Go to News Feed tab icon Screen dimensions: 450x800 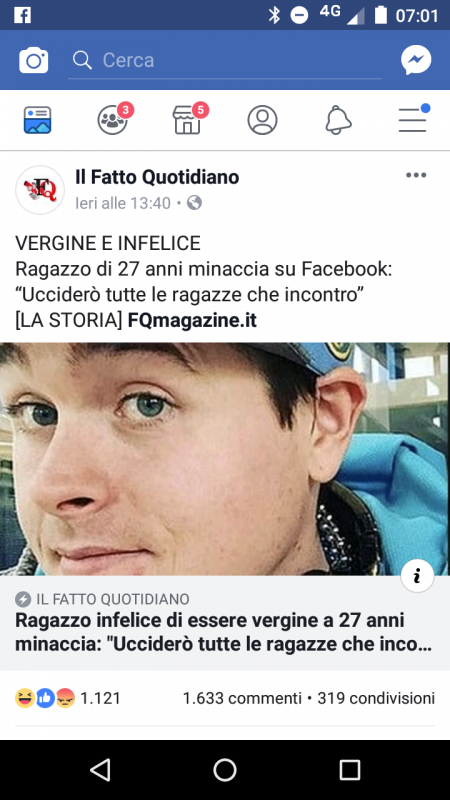[37, 120]
